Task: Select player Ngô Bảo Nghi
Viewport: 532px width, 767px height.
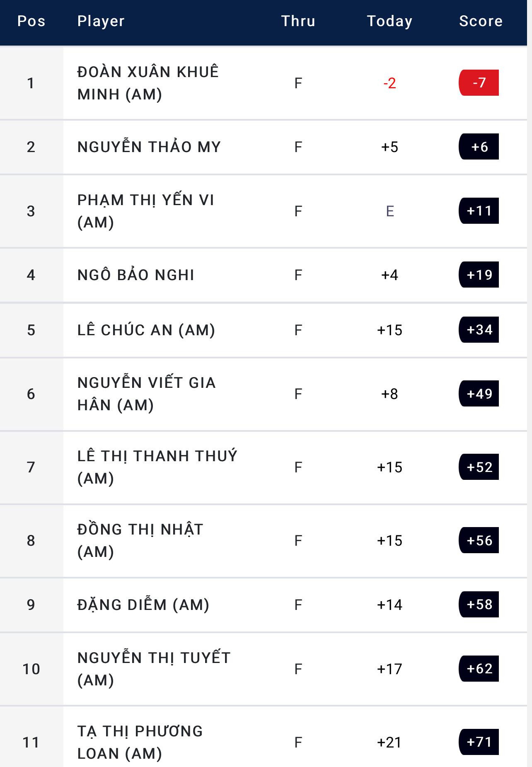Action: [x=136, y=275]
